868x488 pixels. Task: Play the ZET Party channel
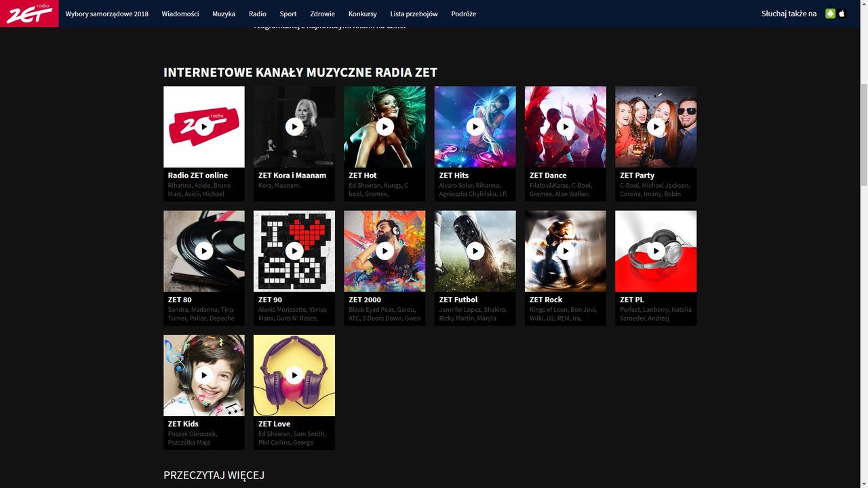point(656,127)
